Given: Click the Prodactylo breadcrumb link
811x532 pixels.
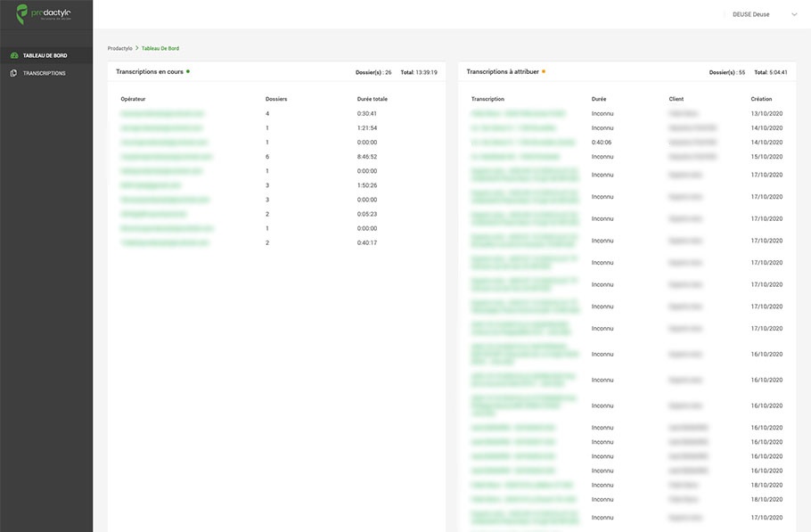Looking at the screenshot, I should click(x=119, y=48).
